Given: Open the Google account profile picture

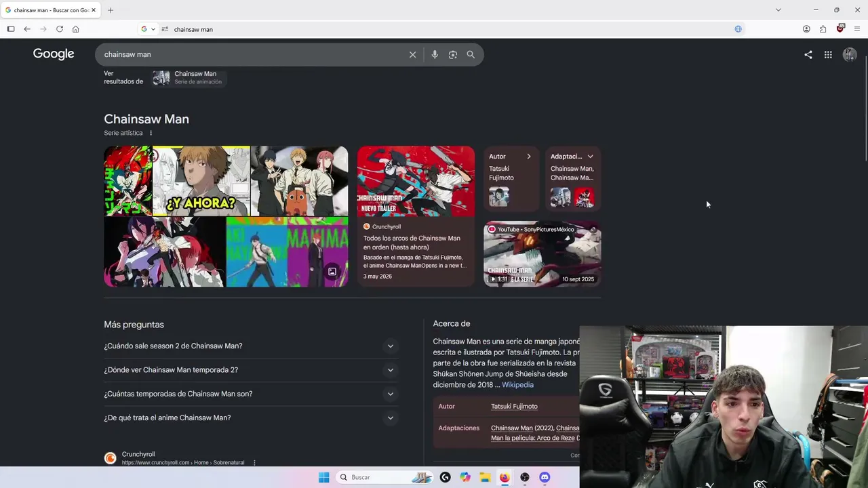Looking at the screenshot, I should (850, 55).
